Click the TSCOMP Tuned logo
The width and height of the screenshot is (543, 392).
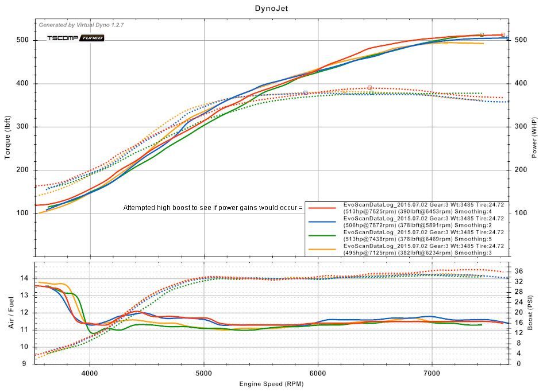pos(75,38)
